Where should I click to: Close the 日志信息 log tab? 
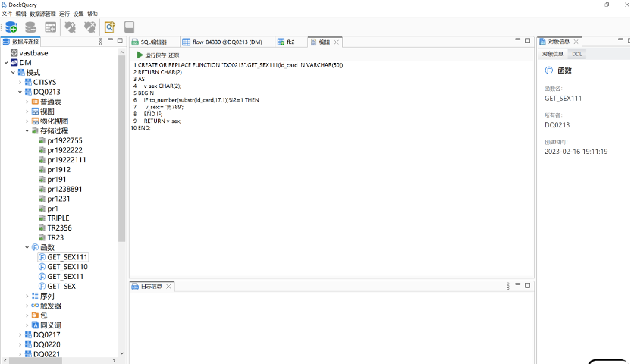[x=168, y=287]
